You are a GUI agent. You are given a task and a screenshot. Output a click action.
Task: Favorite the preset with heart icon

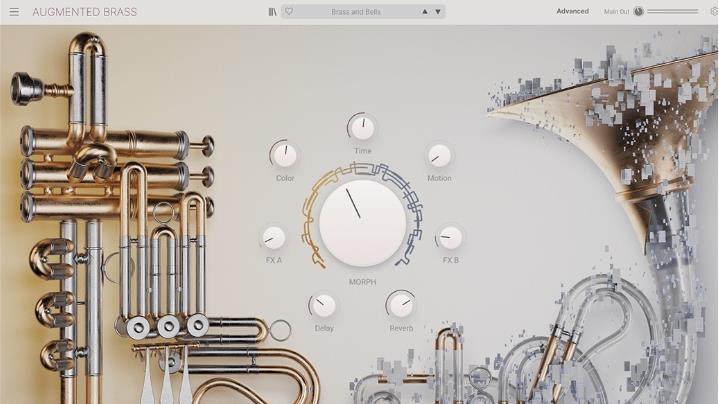coord(289,11)
